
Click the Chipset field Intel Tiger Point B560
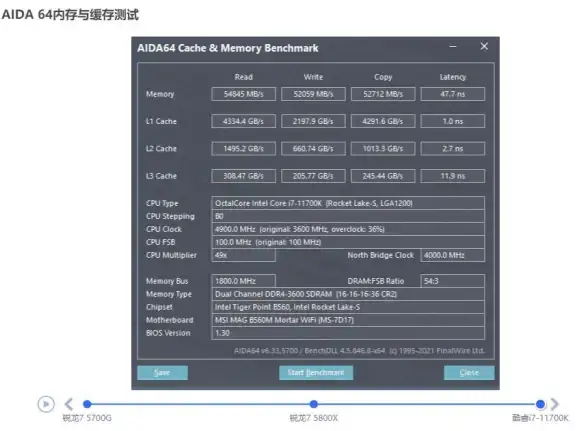point(348,307)
